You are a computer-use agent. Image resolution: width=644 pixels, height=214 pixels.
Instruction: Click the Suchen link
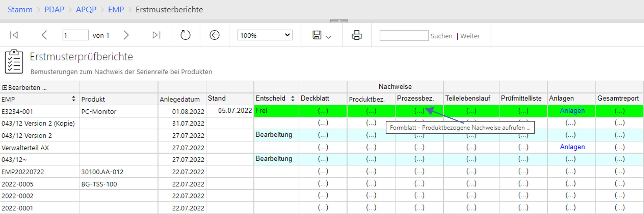pyautogui.click(x=441, y=36)
